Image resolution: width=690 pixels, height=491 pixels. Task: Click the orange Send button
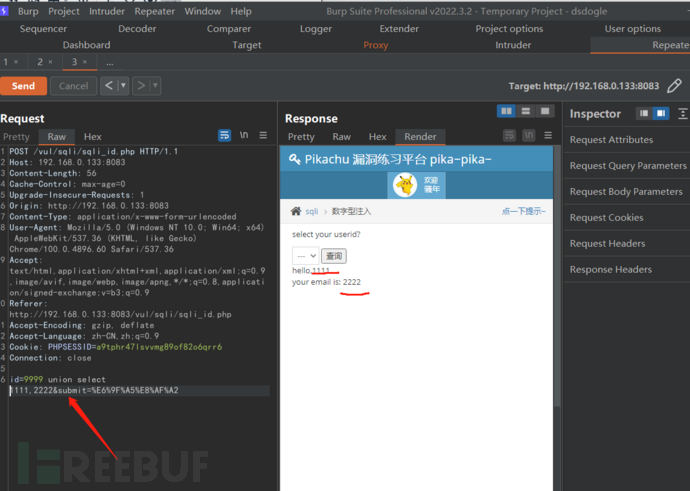pyautogui.click(x=23, y=86)
